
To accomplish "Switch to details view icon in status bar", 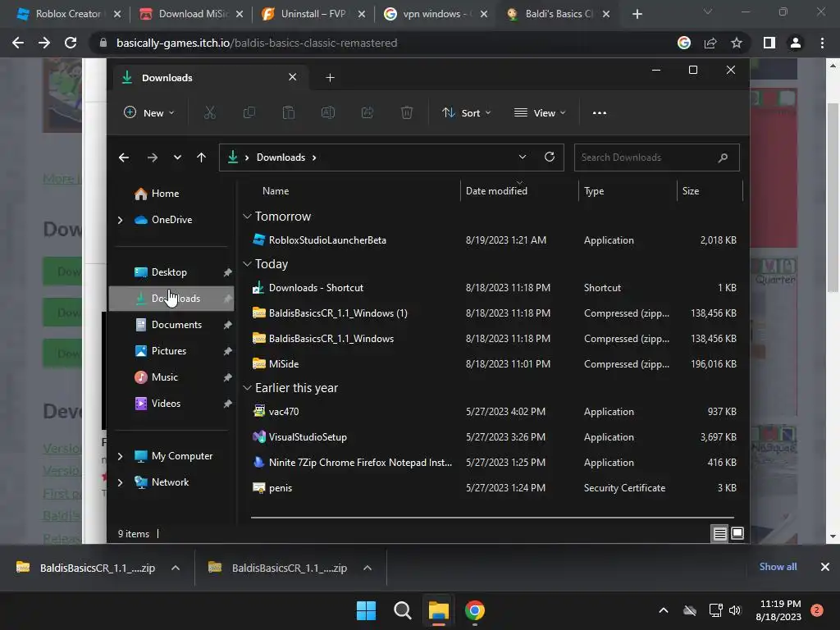I will click(x=720, y=533).
